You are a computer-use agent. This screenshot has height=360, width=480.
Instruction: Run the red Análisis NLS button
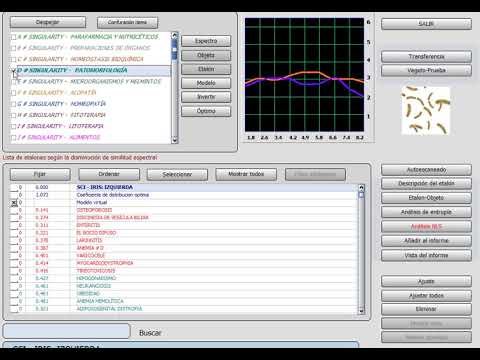pos(426,227)
